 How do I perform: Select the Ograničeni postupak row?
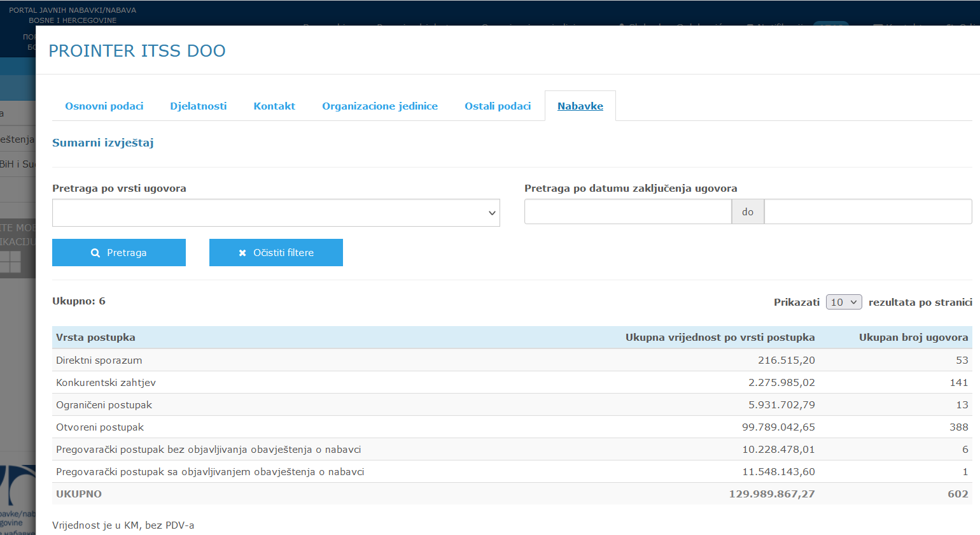[512, 404]
